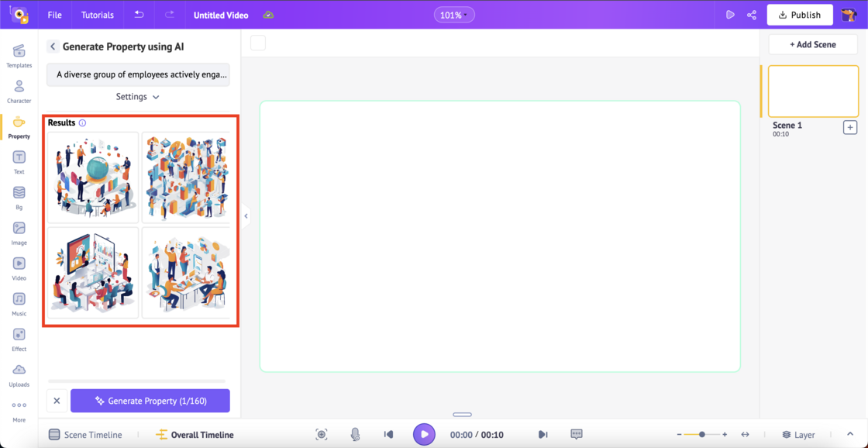The image size is (868, 448).
Task: Collapse the Generate Property side panel
Action: 246,215
